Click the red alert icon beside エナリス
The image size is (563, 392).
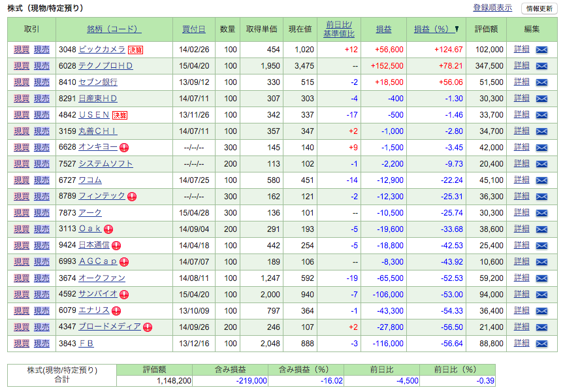pyautogui.click(x=116, y=311)
